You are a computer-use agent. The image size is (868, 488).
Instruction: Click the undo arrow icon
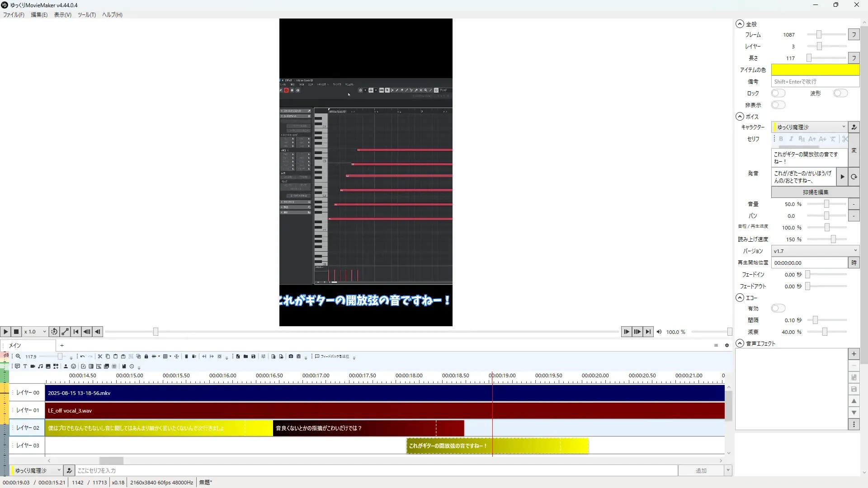click(82, 357)
